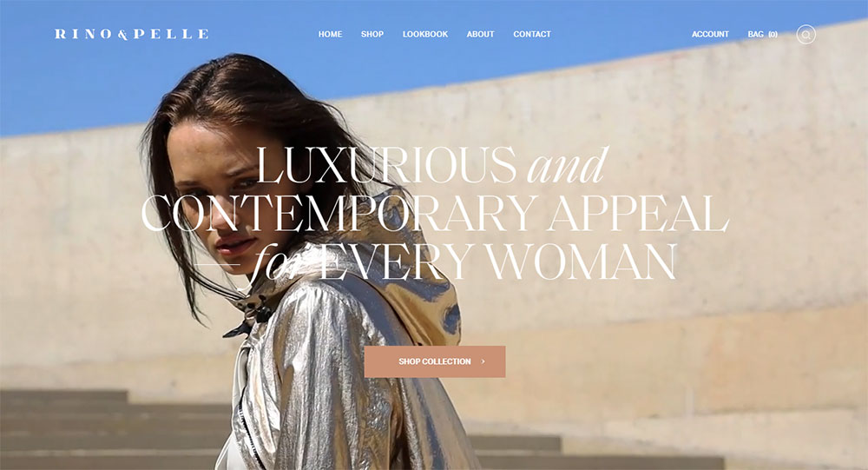Click the 'CONTEMPORARY APPEAL' headline text
Screen dimensions: 868x470
click(435, 213)
